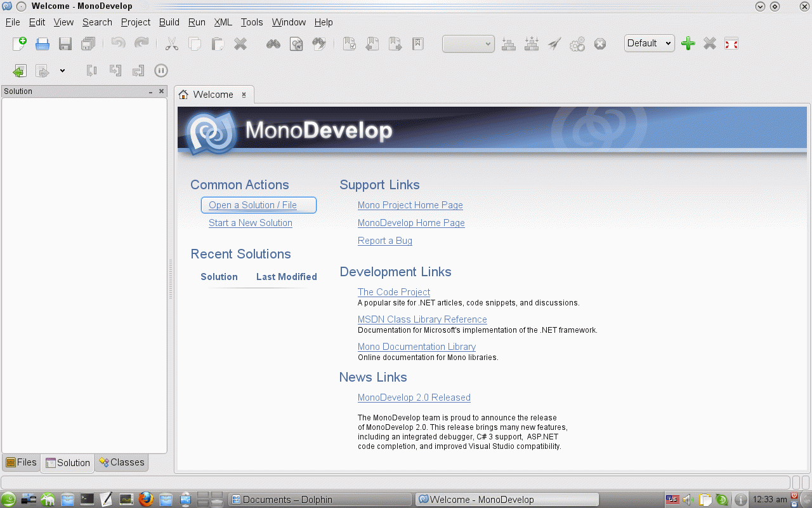The height and width of the screenshot is (508, 812).
Task: Click the red fullscreen toggle icon
Action: (731, 44)
